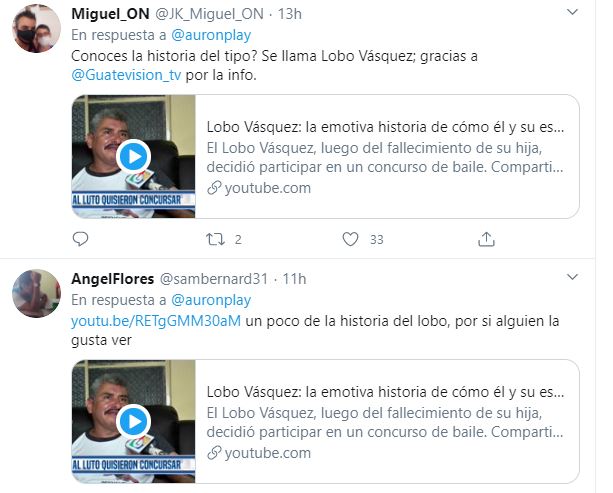613x493 pixels.
Task: Open @auronplay mention in AngelFlores's reply
Action: 211,300
